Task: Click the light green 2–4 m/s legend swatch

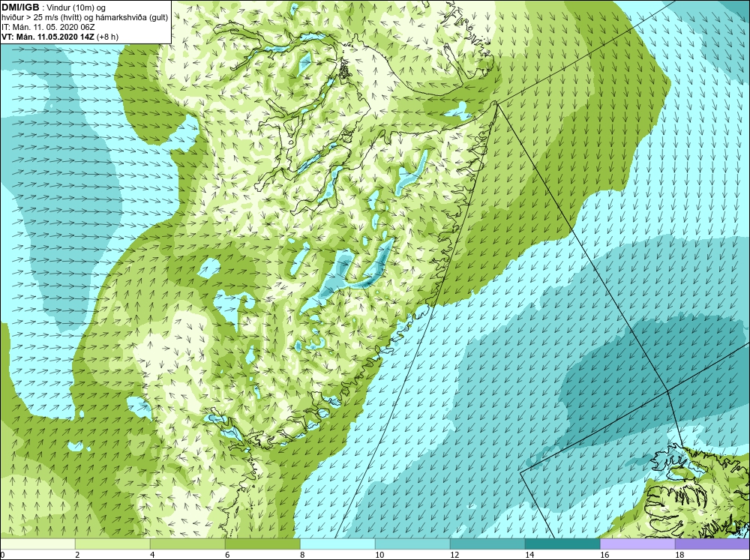Action: pos(112,544)
